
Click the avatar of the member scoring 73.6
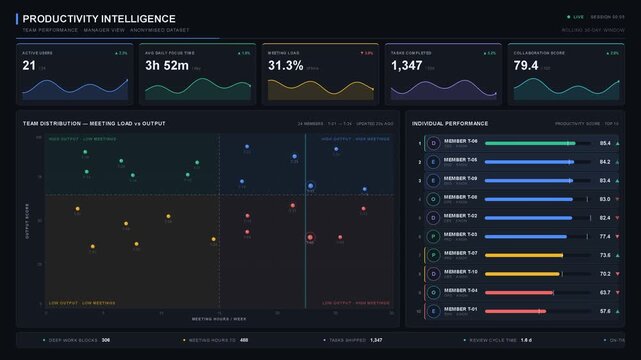click(433, 255)
